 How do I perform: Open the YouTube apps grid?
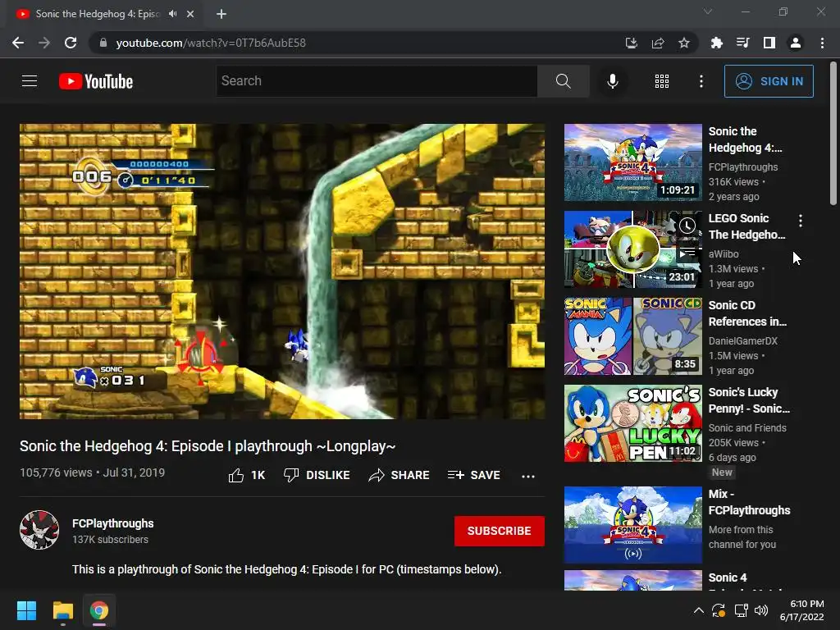click(x=662, y=81)
